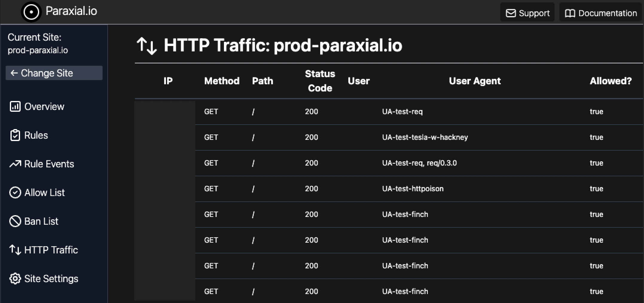Select the UA-test-tesla-w-hackney user agent cell
The image size is (644, 303).
425,137
